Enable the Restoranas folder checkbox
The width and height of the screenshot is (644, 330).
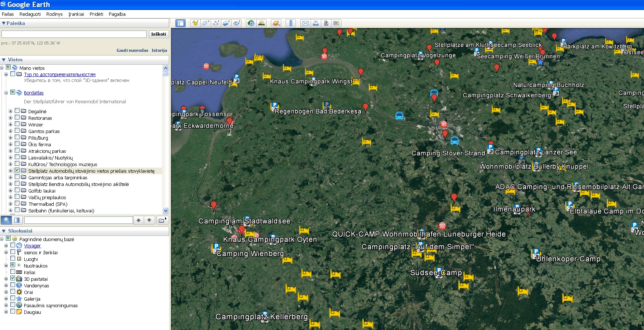click(17, 117)
